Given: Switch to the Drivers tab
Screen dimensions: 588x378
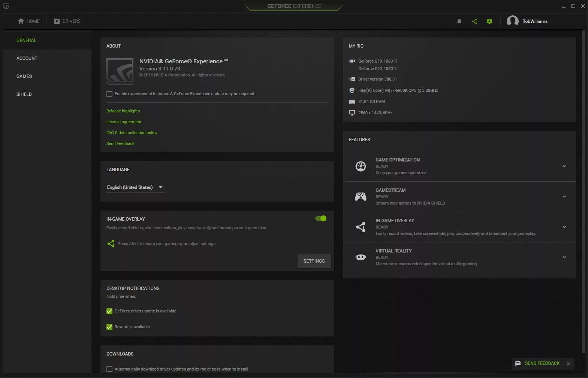Looking at the screenshot, I should [67, 21].
